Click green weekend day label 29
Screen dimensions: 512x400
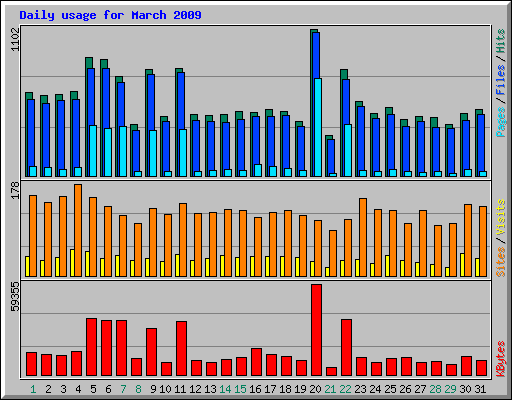(450, 389)
